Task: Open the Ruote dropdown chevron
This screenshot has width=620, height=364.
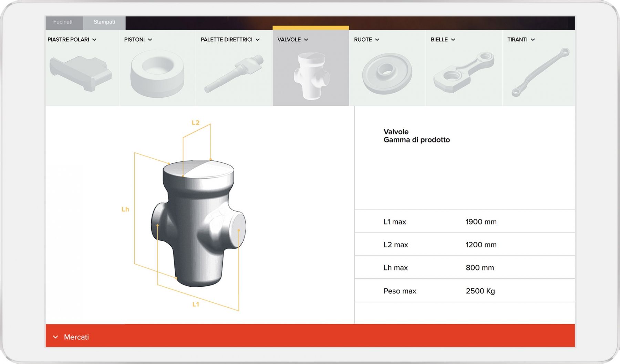Action: click(x=377, y=40)
